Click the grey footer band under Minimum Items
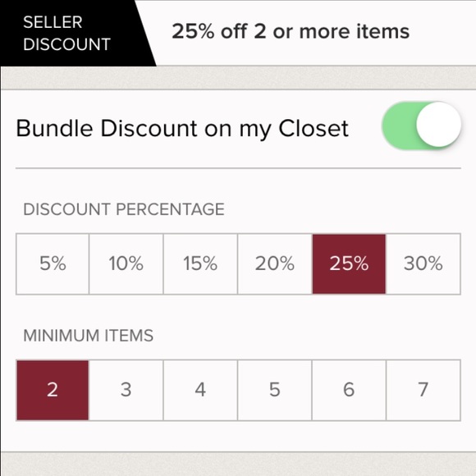This screenshot has height=476, width=476. click(x=238, y=465)
